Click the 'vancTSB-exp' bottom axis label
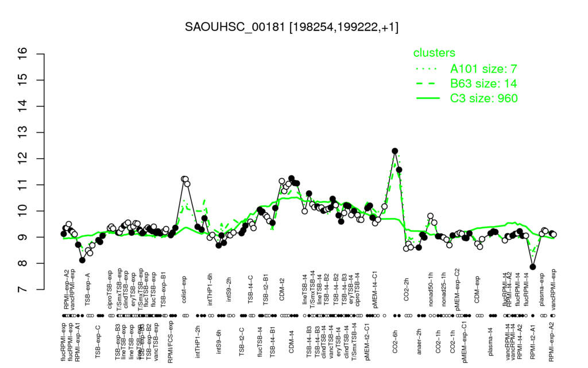The image size is (588, 368). tap(157, 341)
